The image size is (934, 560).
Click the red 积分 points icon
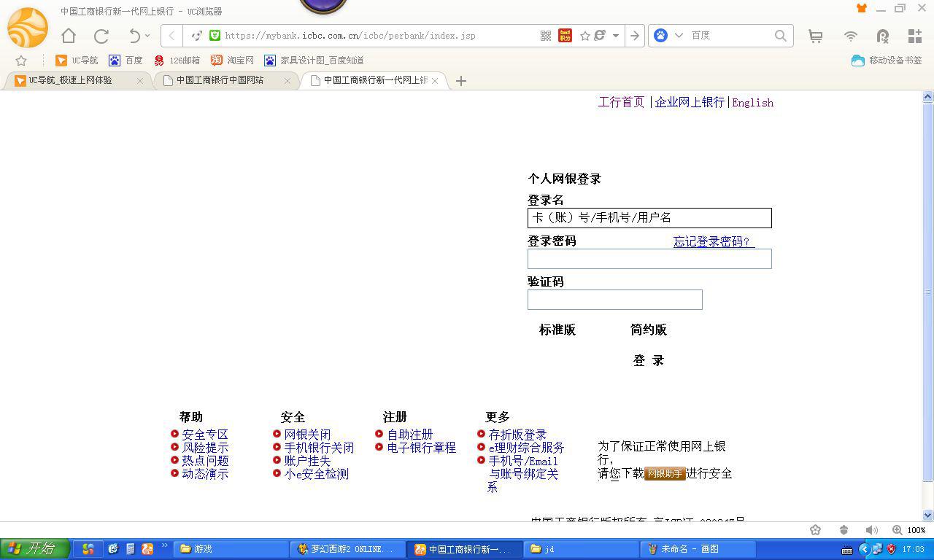point(565,35)
